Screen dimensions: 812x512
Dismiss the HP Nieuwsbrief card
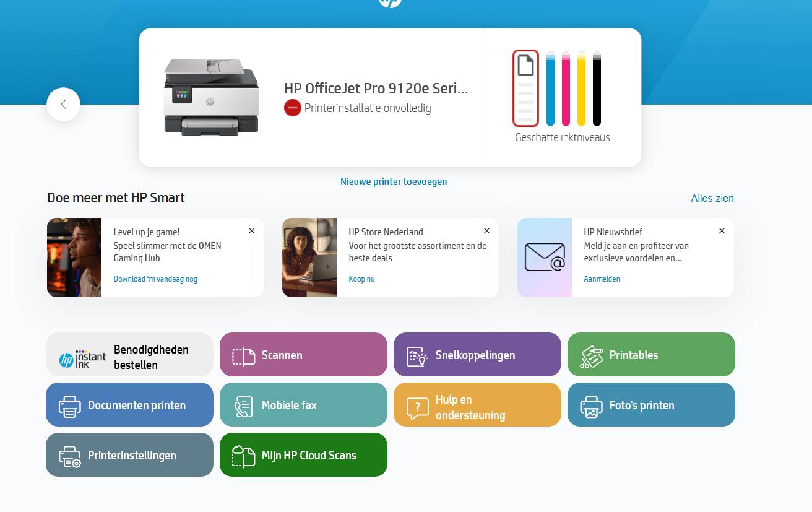click(722, 231)
